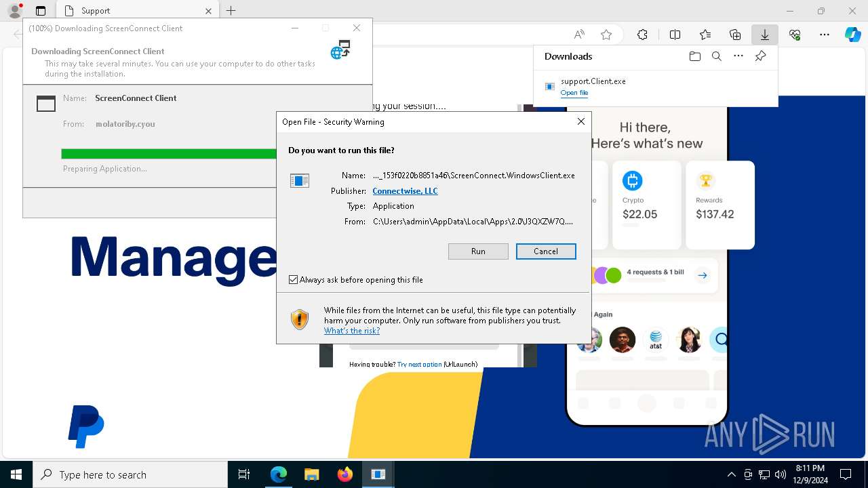Image resolution: width=868 pixels, height=488 pixels.
Task: Open Edge Settings and more menu
Action: click(825, 35)
